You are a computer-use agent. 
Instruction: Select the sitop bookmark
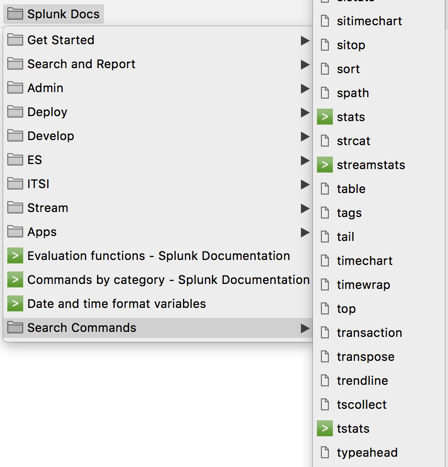380,45
